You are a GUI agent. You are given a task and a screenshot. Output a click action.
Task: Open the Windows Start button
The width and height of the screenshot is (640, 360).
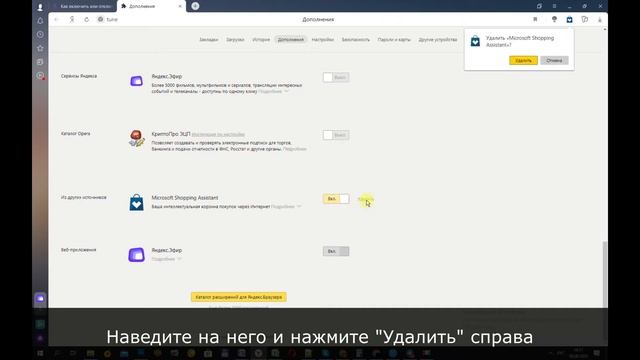pyautogui.click(x=40, y=353)
